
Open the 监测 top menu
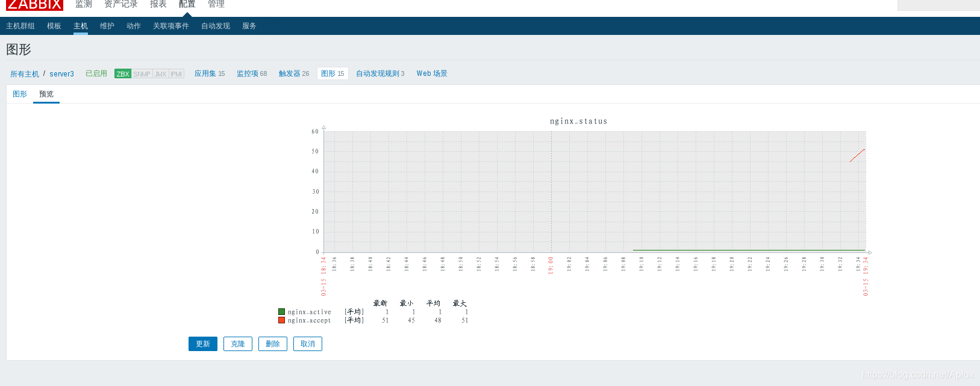pyautogui.click(x=84, y=4)
